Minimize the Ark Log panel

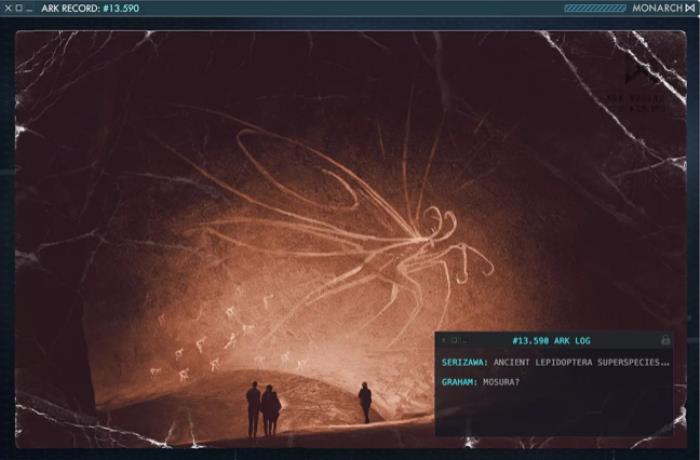tap(463, 340)
